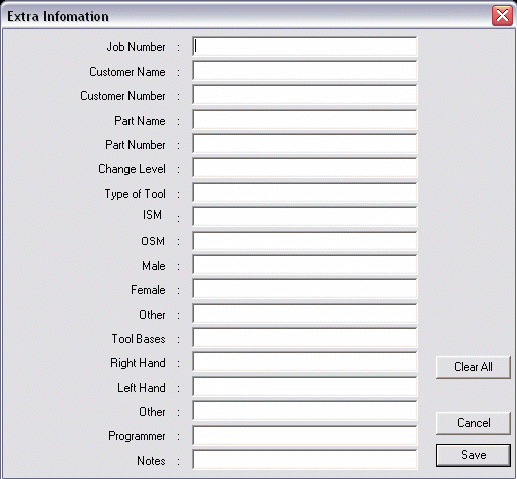
Task: Close the Extra Infomation dialog
Action: (502, 15)
